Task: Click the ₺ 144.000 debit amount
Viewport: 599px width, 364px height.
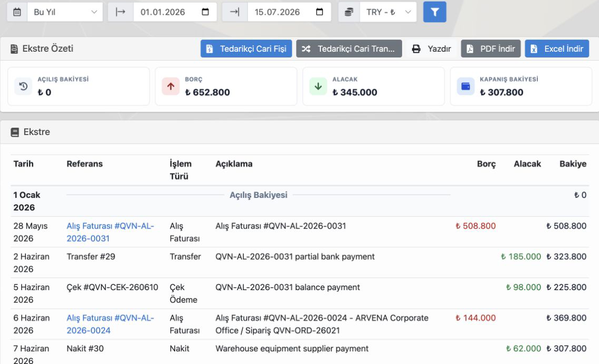Action: 475,318
